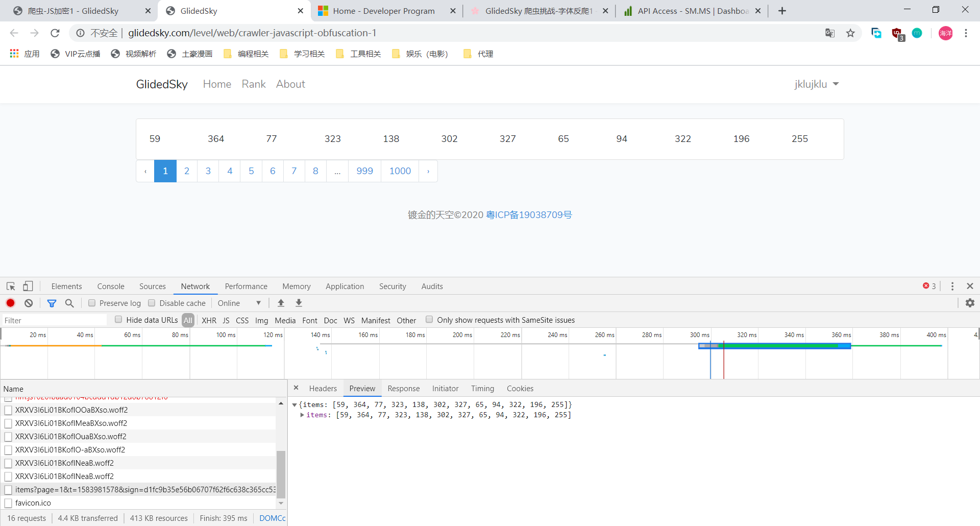Check Only show requests with SameSite issues

click(x=429, y=319)
